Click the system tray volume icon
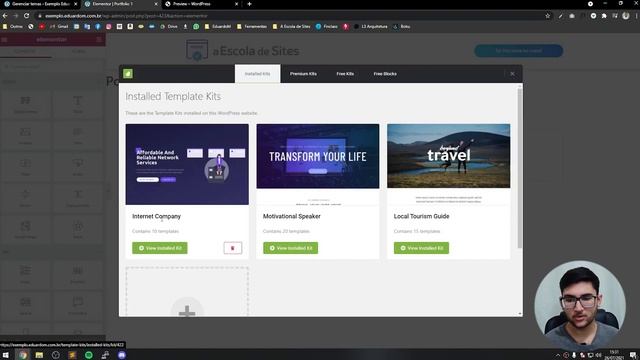The width and height of the screenshot is (640, 360). coord(598,355)
